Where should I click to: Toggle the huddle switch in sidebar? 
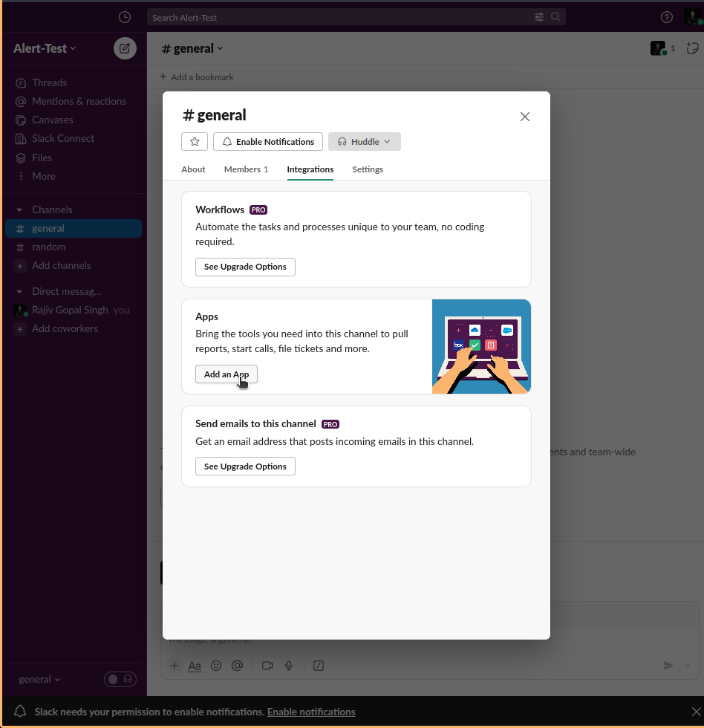click(x=120, y=679)
